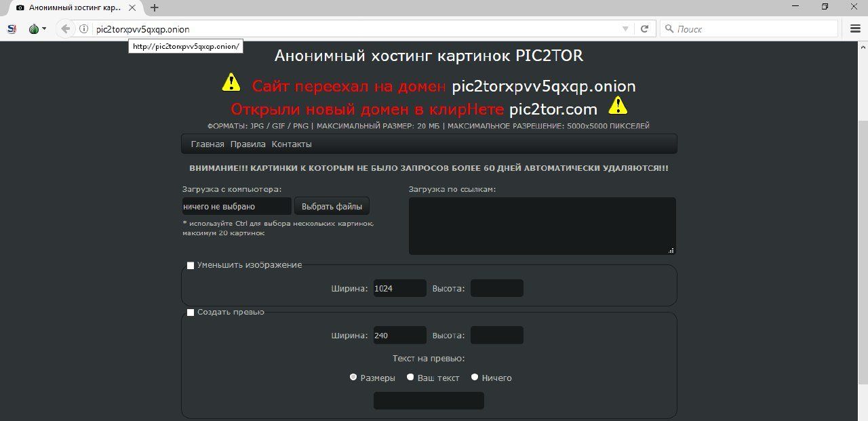Close the PIC2TOR browser tab

point(132,8)
